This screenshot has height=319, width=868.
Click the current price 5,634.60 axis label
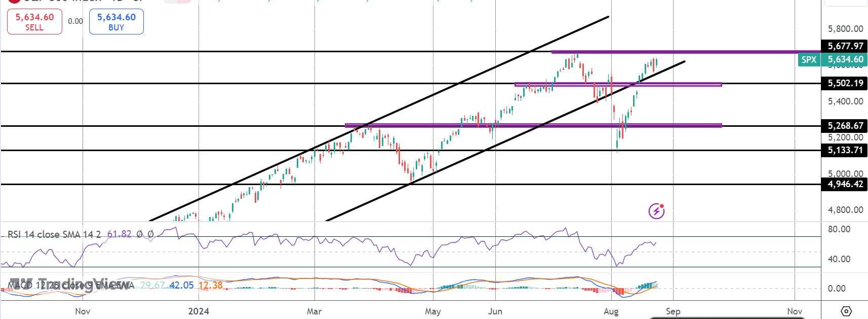pyautogui.click(x=845, y=60)
